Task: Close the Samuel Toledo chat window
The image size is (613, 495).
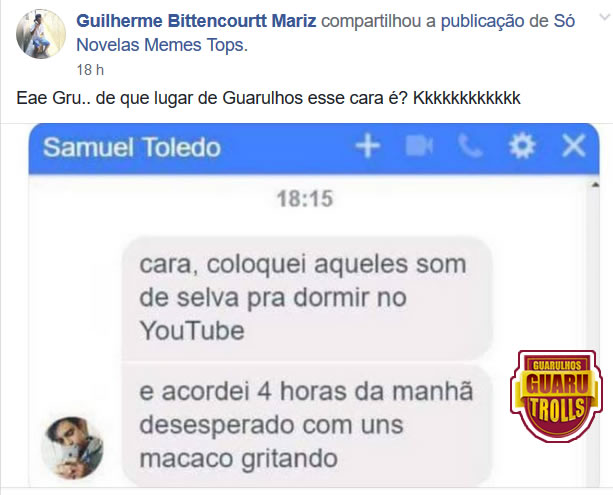Action: pos(574,146)
